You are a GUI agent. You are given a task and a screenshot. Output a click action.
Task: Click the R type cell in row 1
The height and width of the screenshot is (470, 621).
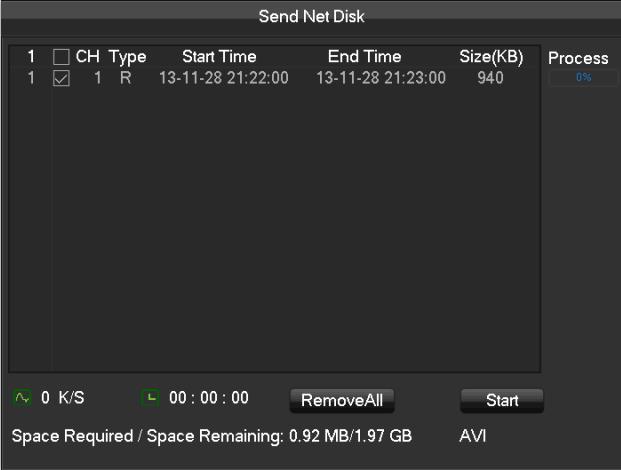tap(126, 78)
